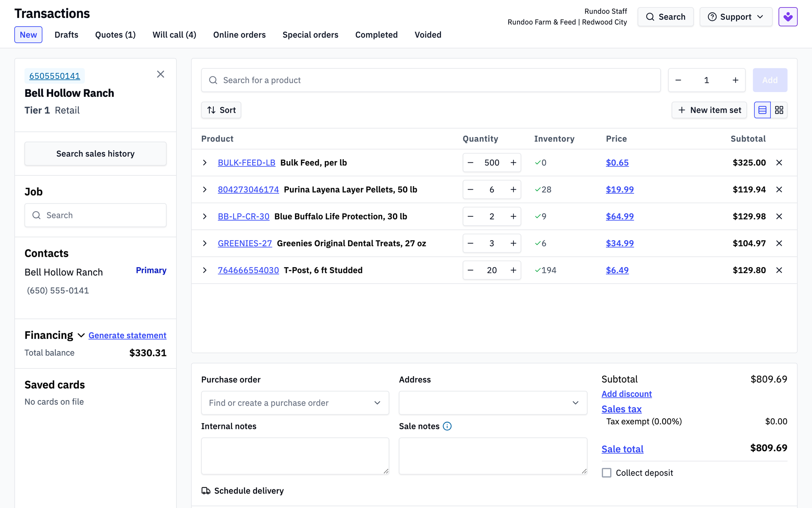This screenshot has width=812, height=508.
Task: Open the Support menu
Action: [736, 17]
